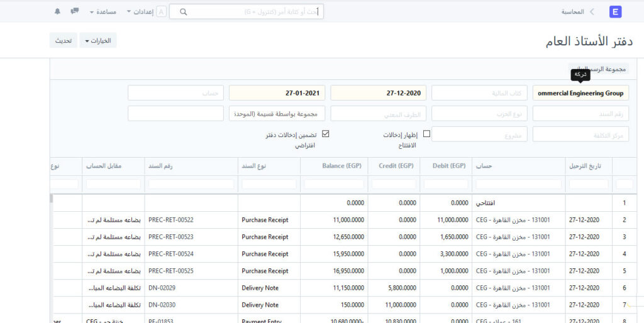Click the table vertical scrollbar handle
Screen dimensions: 644x323
[52, 199]
